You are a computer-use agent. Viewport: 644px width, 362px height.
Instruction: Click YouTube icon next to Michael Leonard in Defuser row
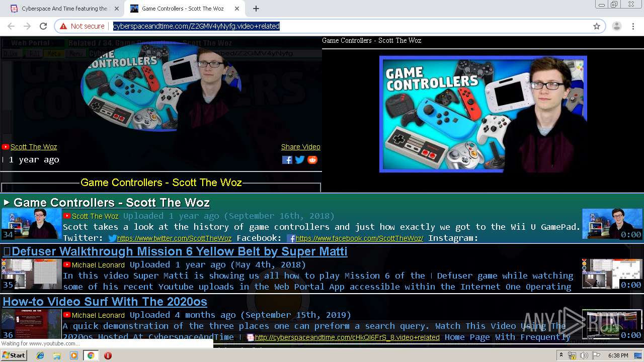67,264
